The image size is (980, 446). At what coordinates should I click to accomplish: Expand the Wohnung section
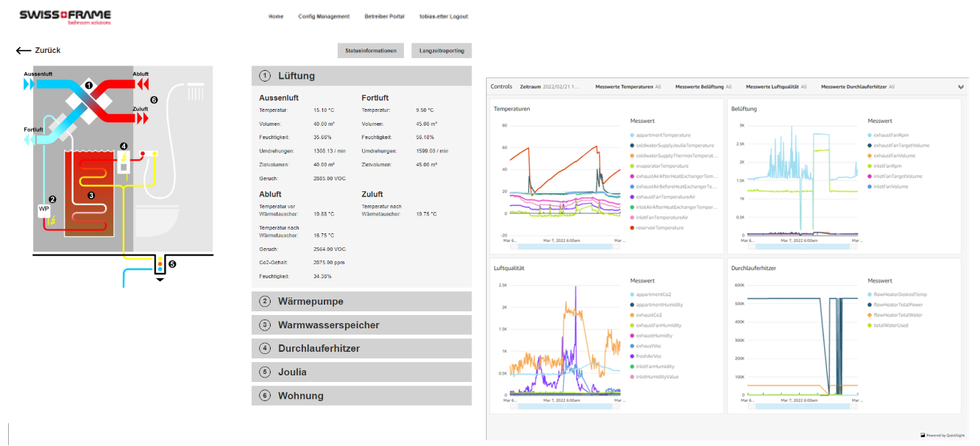click(x=361, y=396)
